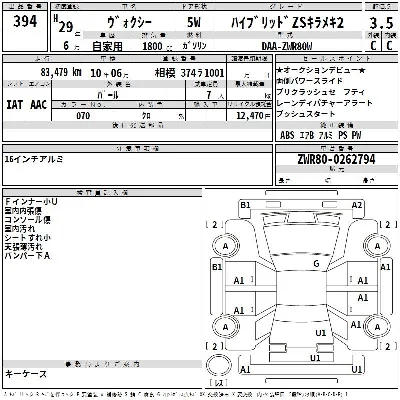Viewport: 400px width, 400px height.
Task: Select the mileage value 83,479 km
Action: [x=61, y=72]
